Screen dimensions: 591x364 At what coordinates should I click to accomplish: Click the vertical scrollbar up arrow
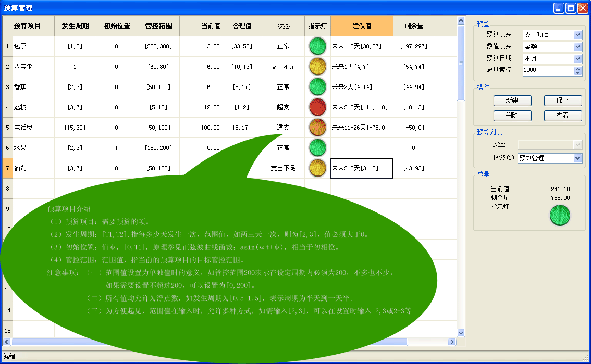tap(461, 21)
